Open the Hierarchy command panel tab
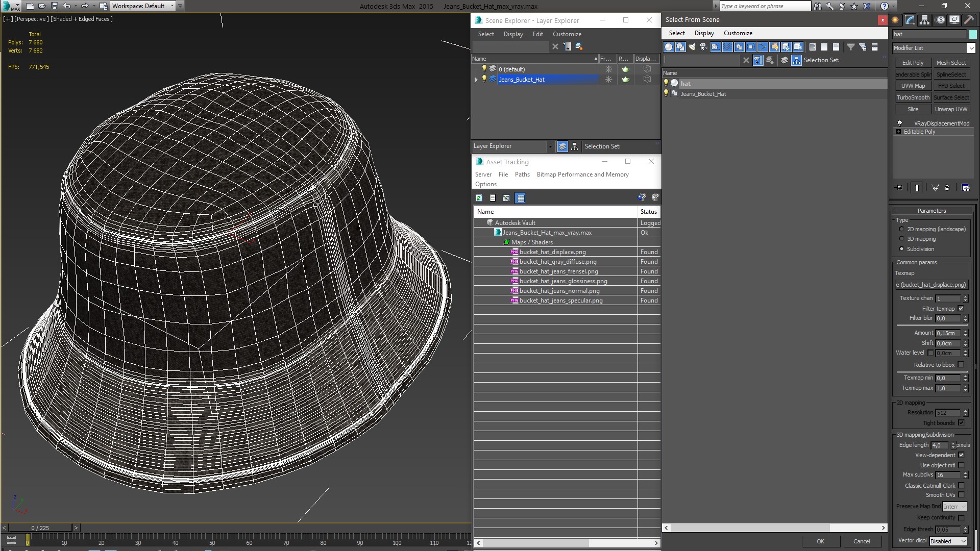Image resolution: width=980 pixels, height=551 pixels. tap(924, 20)
